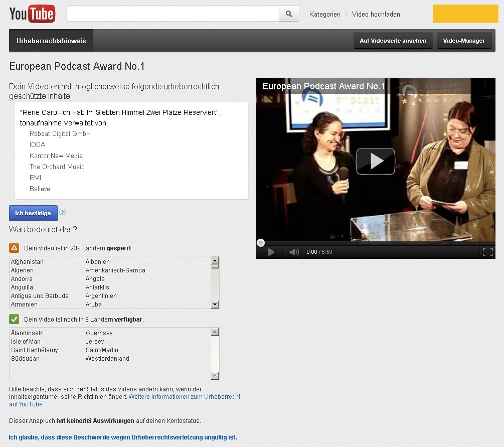504x447 pixels.
Task: Click the help question mark icon
Action: (63, 212)
